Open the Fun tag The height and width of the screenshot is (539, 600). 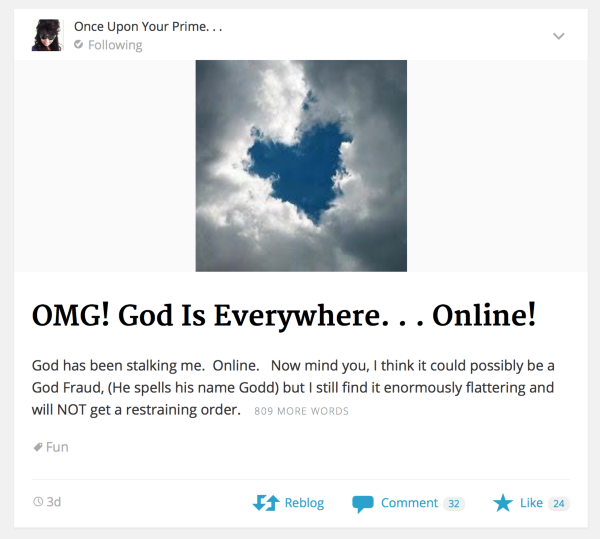[x=57, y=447]
